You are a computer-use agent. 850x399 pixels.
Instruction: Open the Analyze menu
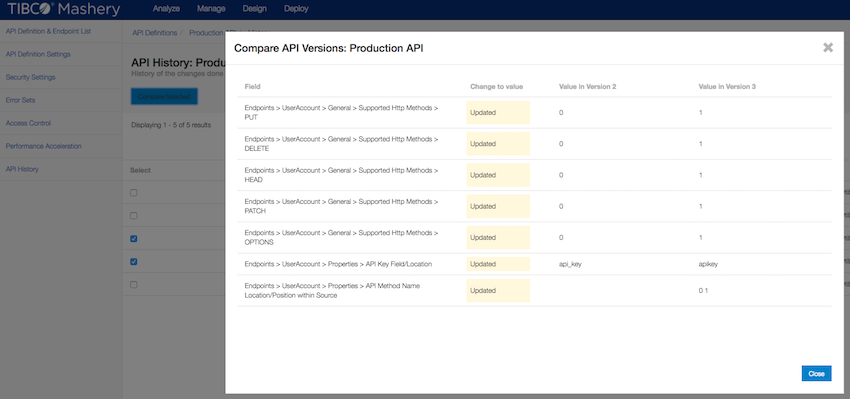coord(166,9)
